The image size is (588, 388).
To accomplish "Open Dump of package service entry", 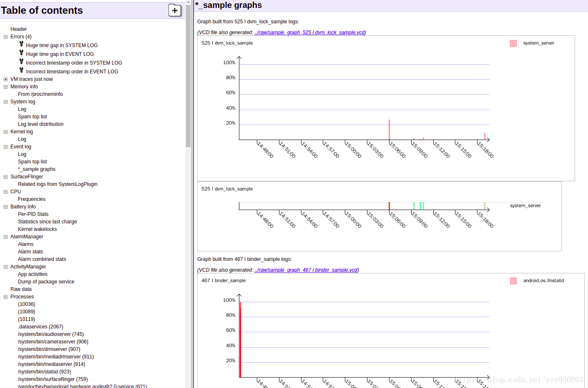I will pos(46,282).
